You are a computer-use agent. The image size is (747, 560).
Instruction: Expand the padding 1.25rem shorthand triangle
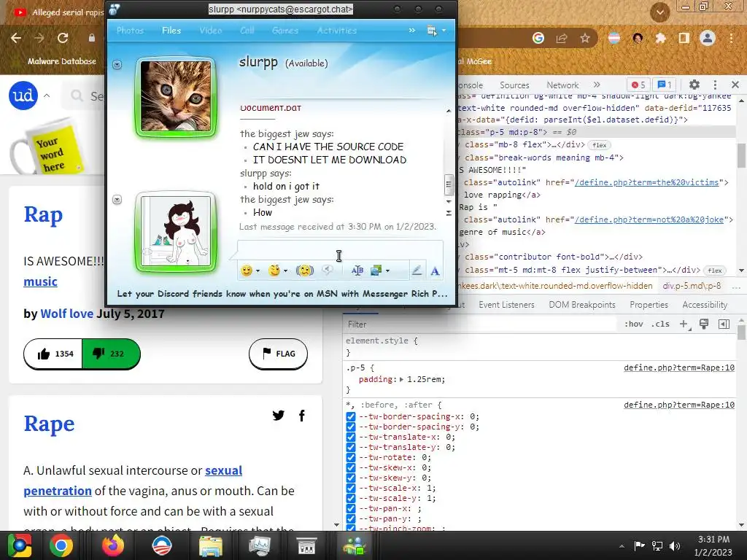402,379
